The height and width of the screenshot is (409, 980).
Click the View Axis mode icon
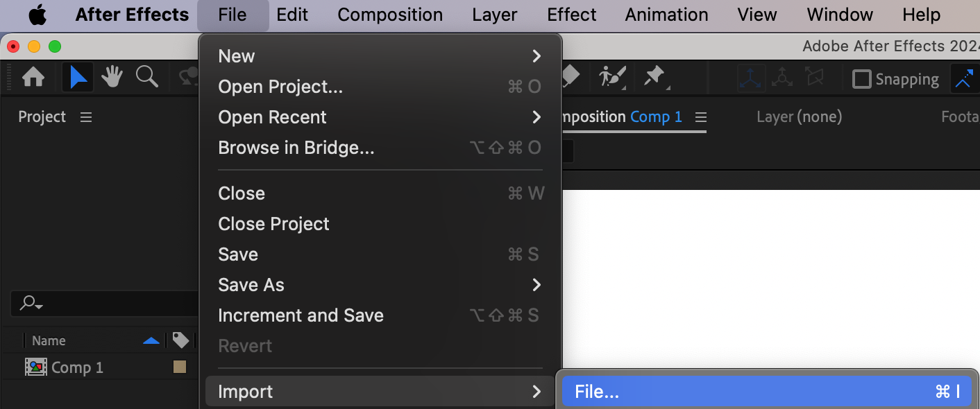813,78
